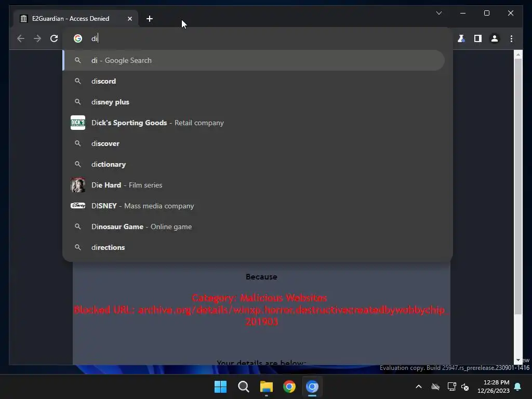Click the Die Hard poster thumbnail
This screenshot has height=399, width=532.
pyautogui.click(x=78, y=185)
